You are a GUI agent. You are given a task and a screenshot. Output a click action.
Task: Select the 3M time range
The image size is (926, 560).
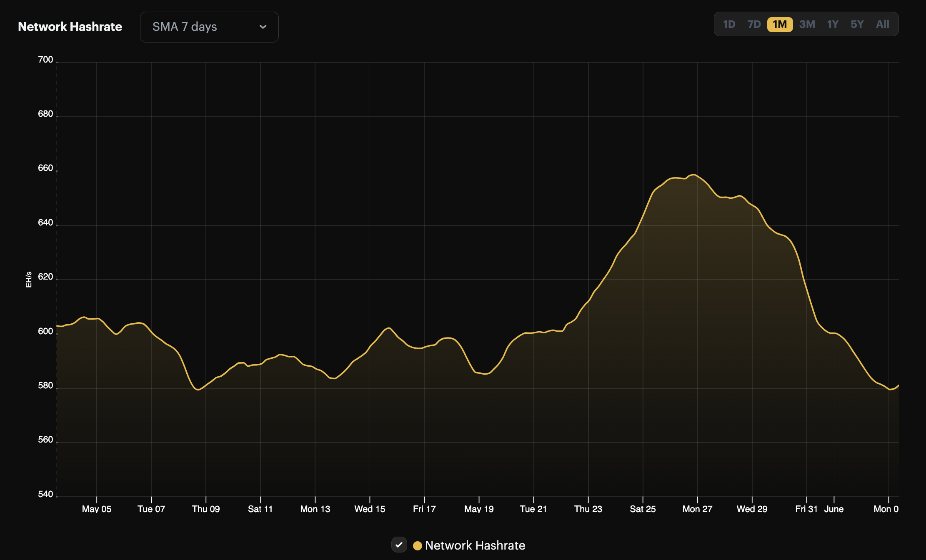(x=807, y=24)
